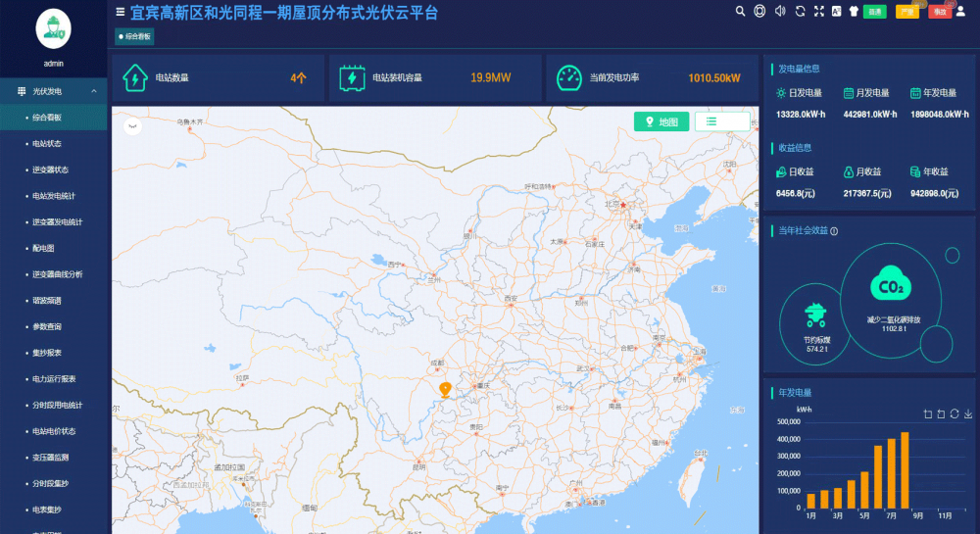980x534 pixels.
Task: Restore the 年发电量 chart view
Action: coord(955,414)
